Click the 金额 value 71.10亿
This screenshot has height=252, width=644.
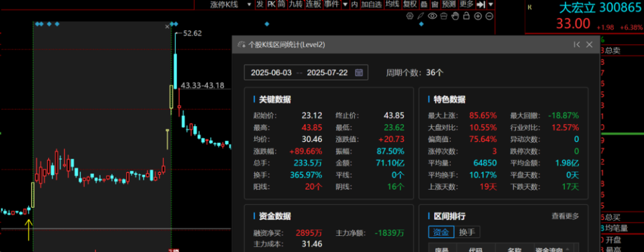[390, 163]
